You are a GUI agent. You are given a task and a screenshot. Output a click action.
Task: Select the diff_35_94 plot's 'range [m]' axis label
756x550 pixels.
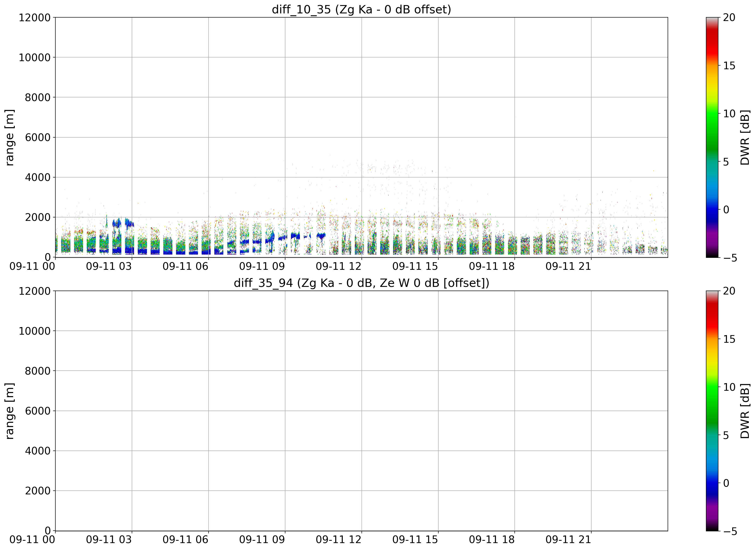pos(10,411)
